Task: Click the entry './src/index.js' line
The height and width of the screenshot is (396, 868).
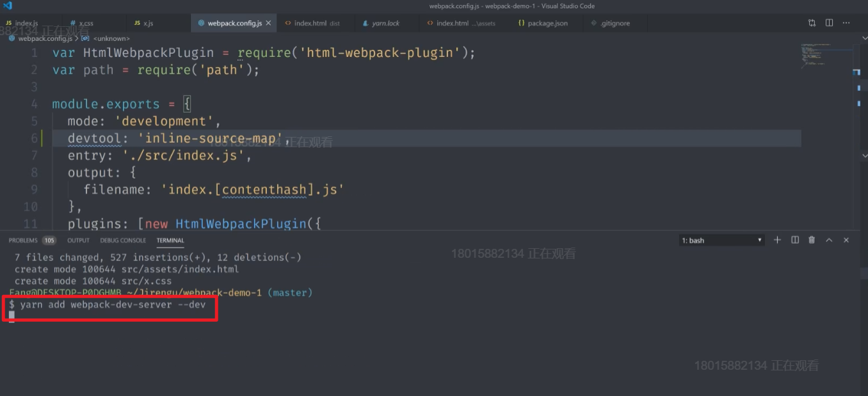Action: pos(160,155)
